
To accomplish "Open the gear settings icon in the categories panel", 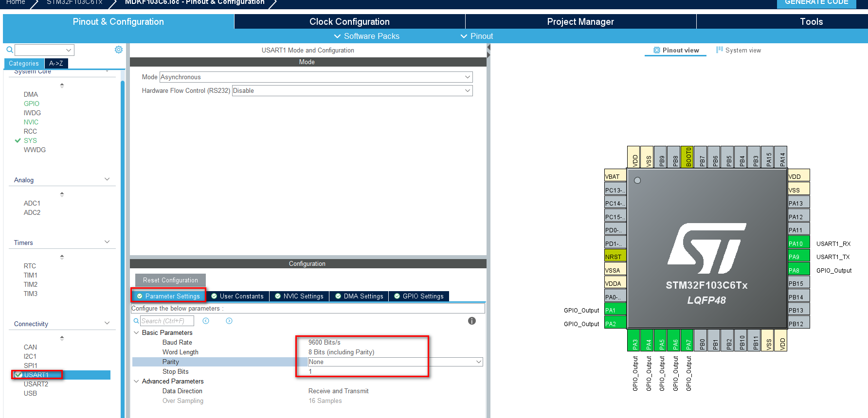I will coord(119,50).
